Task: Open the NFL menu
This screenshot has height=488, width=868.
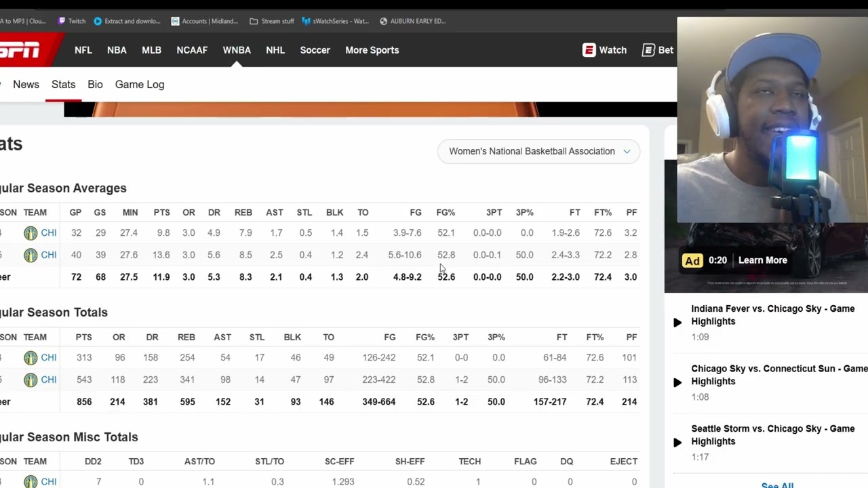Action: click(83, 50)
